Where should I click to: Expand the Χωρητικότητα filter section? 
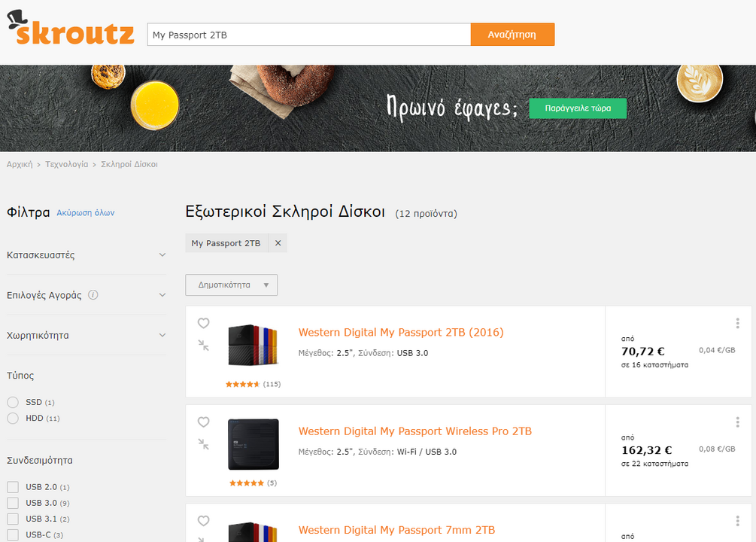click(87, 335)
